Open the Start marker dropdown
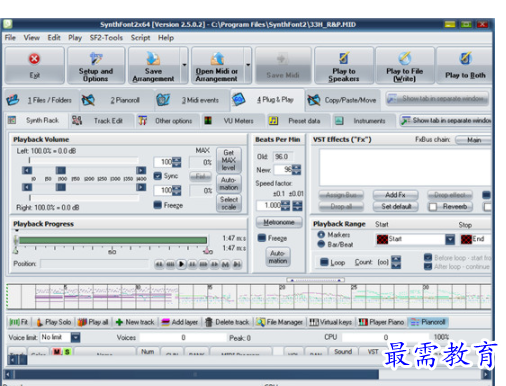This screenshot has width=506, height=386. (450, 239)
